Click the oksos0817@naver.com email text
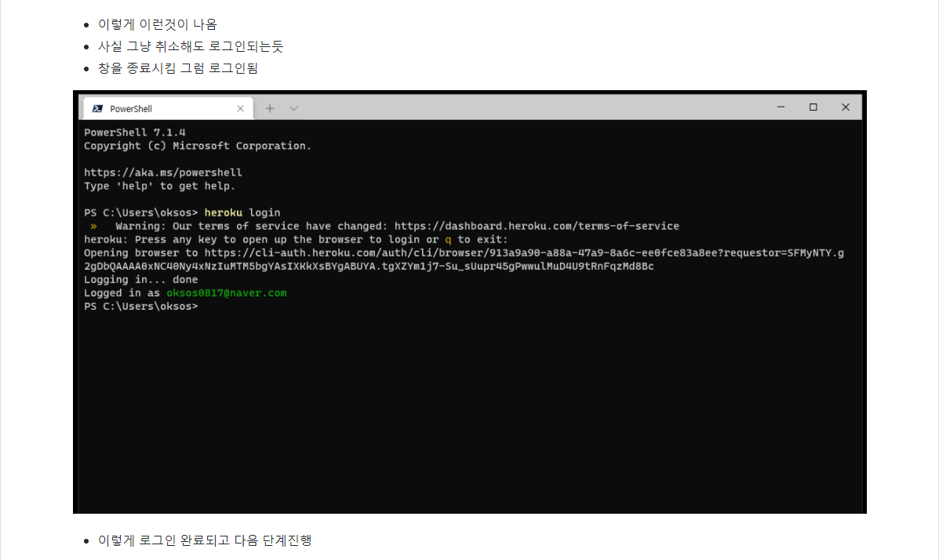The image size is (939, 560). coord(227,293)
